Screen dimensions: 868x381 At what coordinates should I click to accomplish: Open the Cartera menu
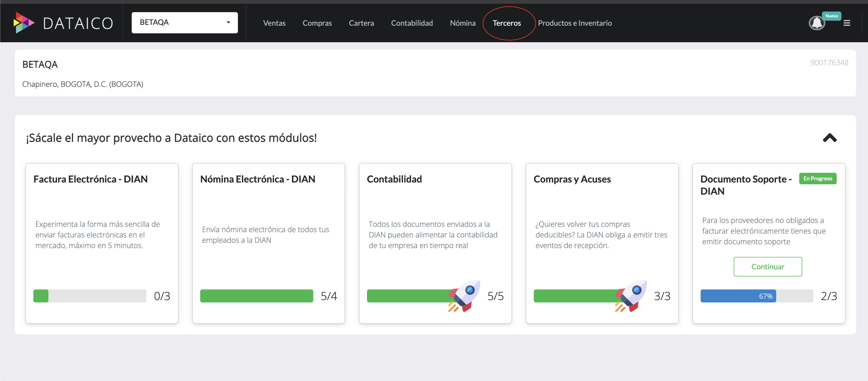(x=361, y=23)
